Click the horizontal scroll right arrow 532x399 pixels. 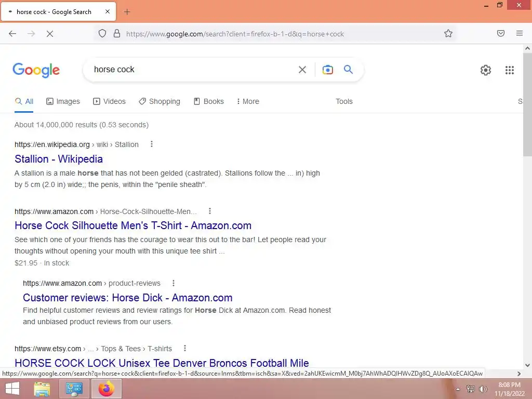[519, 374]
